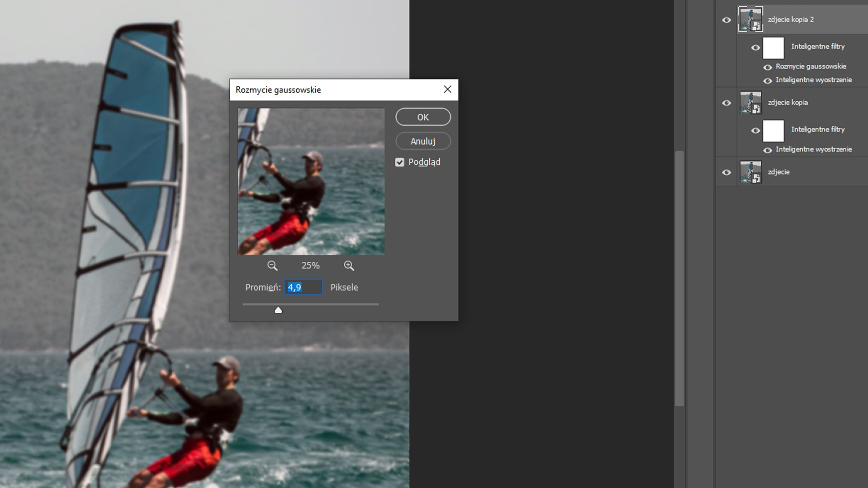Click the Promień radius input field
This screenshot has width=868, height=488.
click(304, 287)
